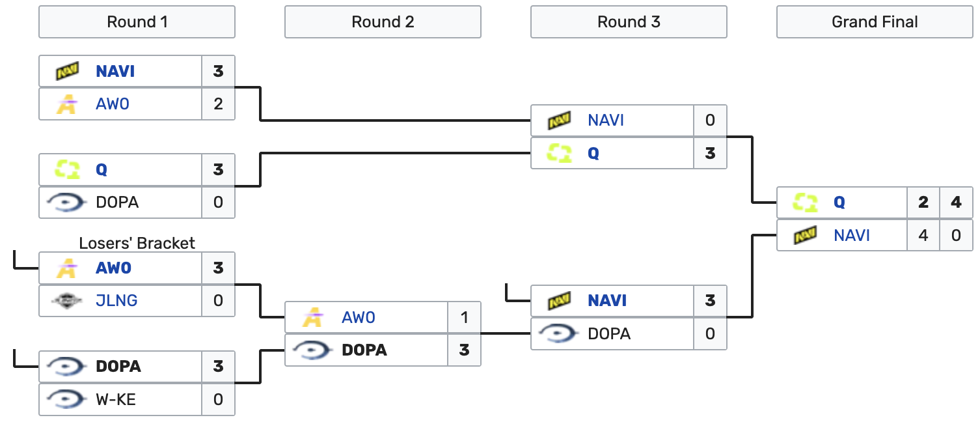
Task: Click the Q logo in Round 3
Action: point(559,153)
